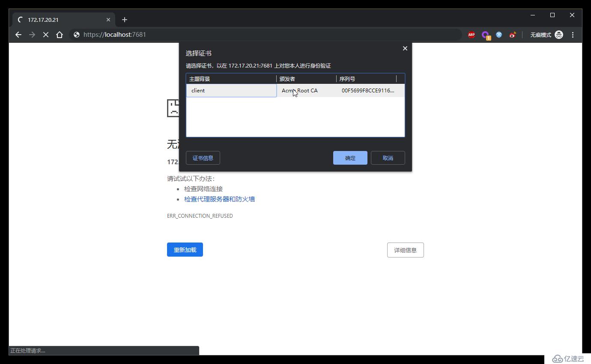Image resolution: width=591 pixels, height=364 pixels.
Task: Click the forward navigation arrow
Action: coord(32,35)
